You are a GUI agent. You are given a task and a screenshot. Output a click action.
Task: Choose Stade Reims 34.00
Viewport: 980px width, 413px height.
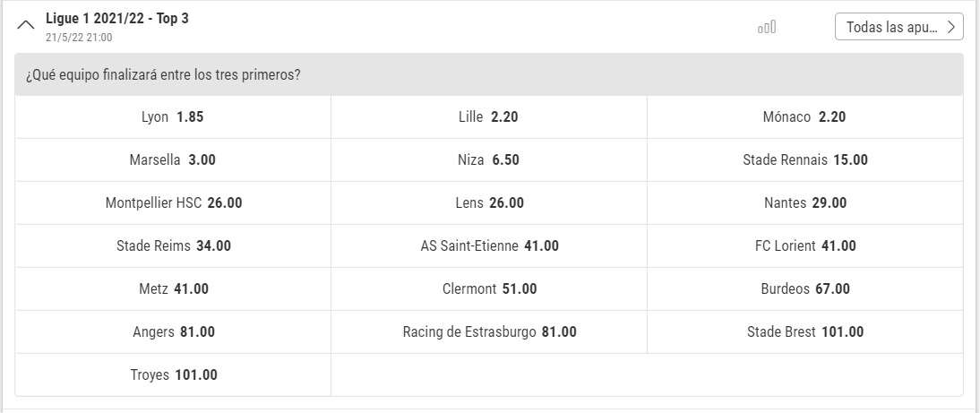173,246
